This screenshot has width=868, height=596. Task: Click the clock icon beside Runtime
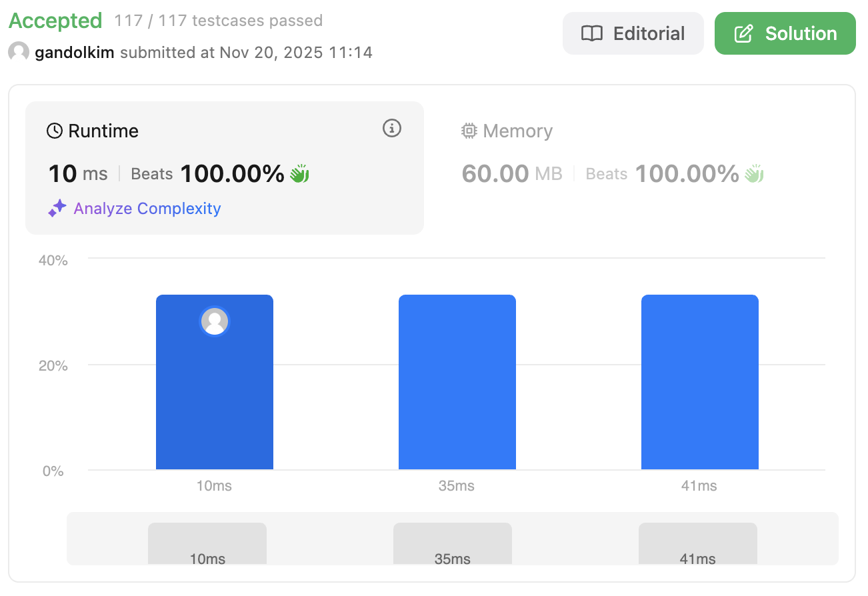point(55,131)
